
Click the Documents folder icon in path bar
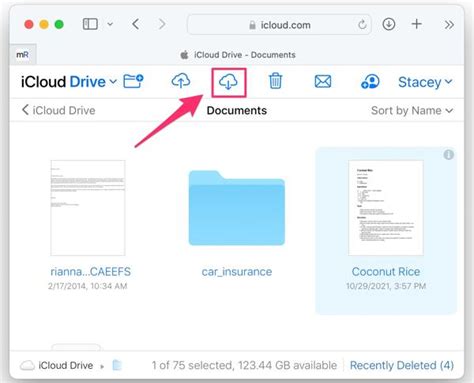[117, 365]
